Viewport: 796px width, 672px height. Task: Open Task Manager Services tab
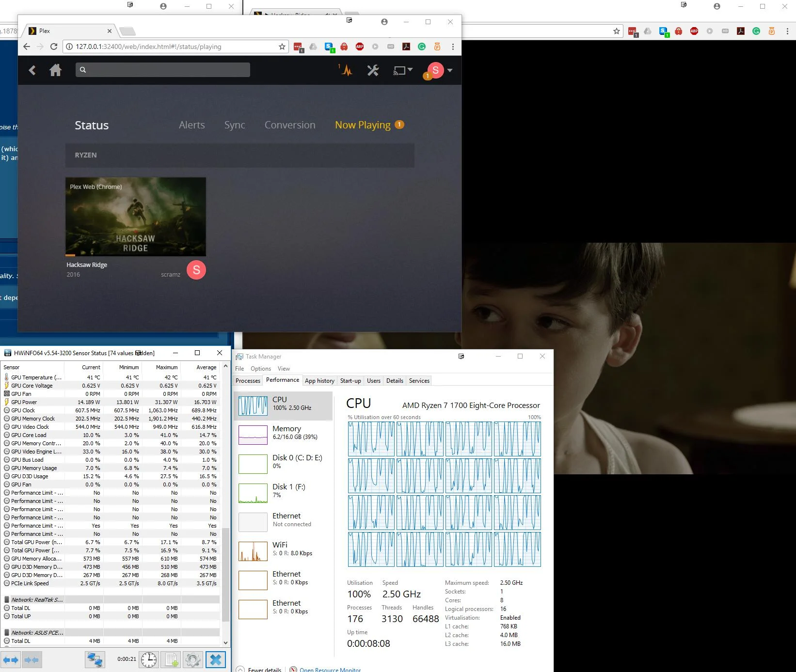pos(419,381)
